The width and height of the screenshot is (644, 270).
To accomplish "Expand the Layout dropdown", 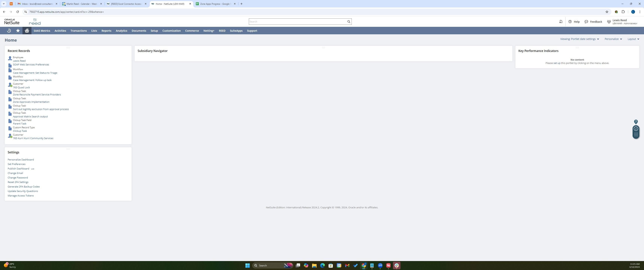I will pyautogui.click(x=633, y=39).
